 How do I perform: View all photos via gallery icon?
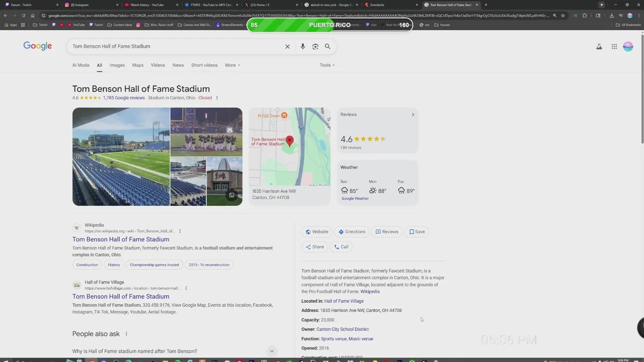point(231,195)
